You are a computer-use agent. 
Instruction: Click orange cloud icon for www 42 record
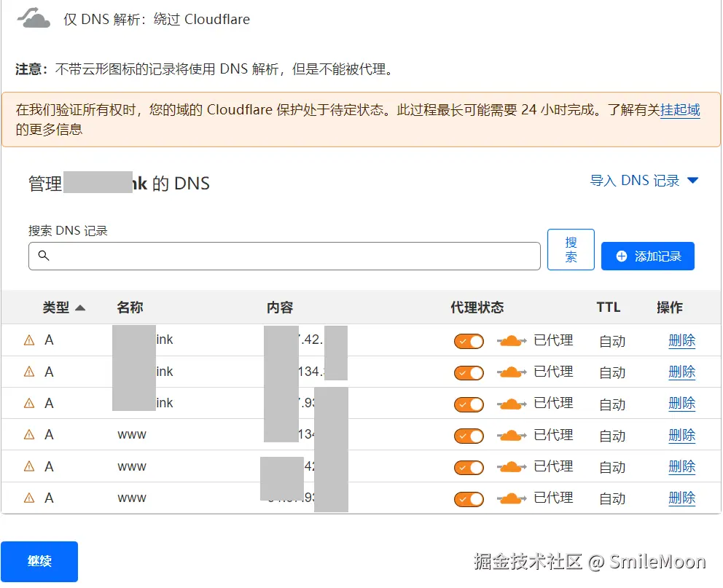pos(512,467)
